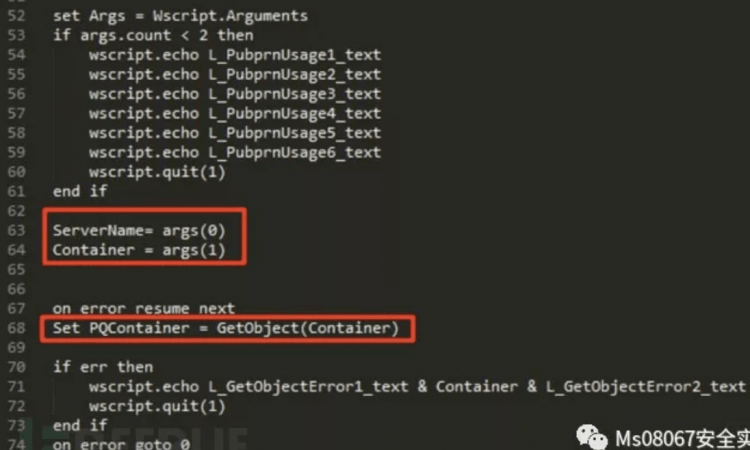Click the 'Container = args(1)' line
Viewport: 750px width, 450px height.
139,250
